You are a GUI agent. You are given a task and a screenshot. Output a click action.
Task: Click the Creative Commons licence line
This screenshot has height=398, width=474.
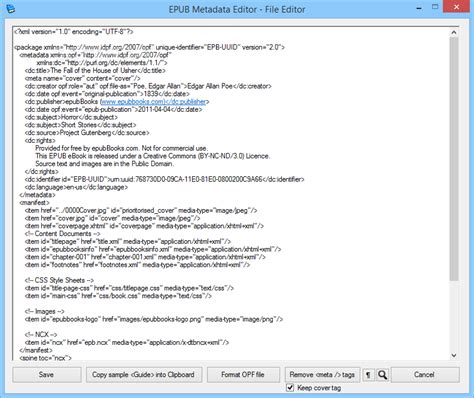pyautogui.click(x=153, y=156)
